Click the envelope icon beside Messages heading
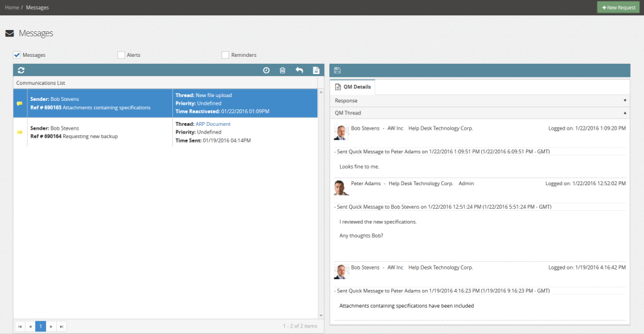Image resolution: width=644 pixels, height=334 pixels. (x=10, y=33)
